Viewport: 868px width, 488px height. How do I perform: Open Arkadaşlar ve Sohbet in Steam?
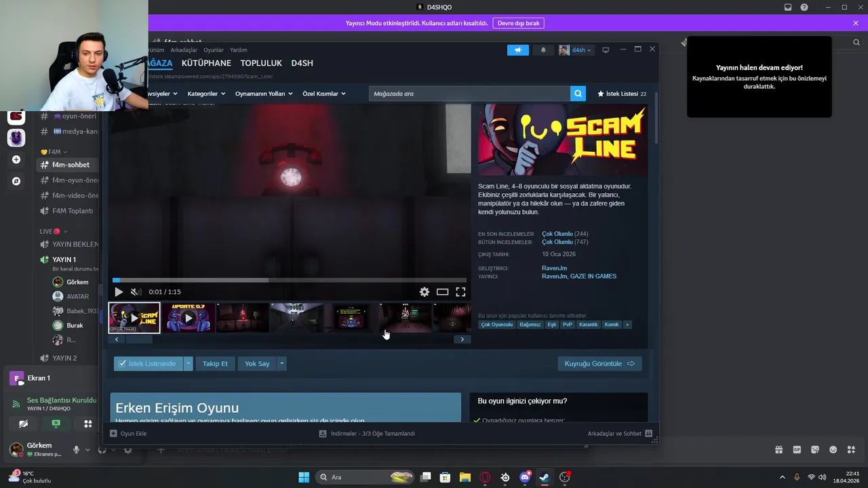coord(620,434)
